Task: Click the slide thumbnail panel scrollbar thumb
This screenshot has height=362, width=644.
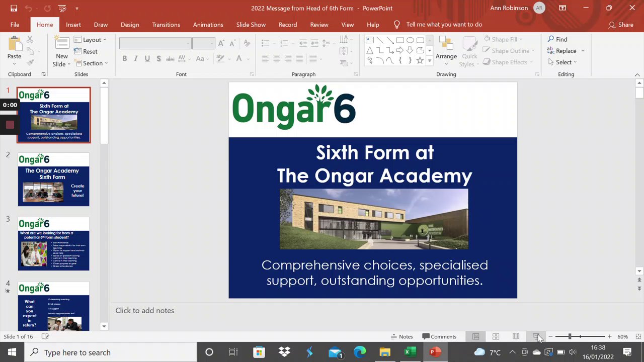Action: [104, 116]
